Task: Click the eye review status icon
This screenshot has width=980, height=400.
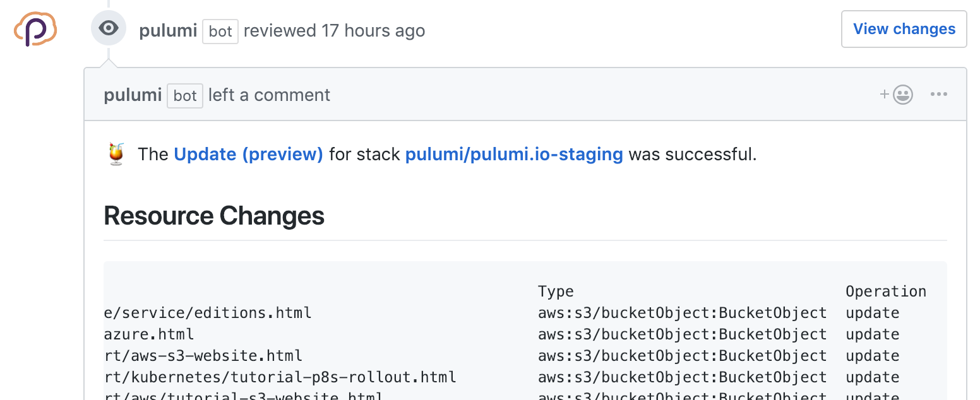Action: tap(108, 28)
